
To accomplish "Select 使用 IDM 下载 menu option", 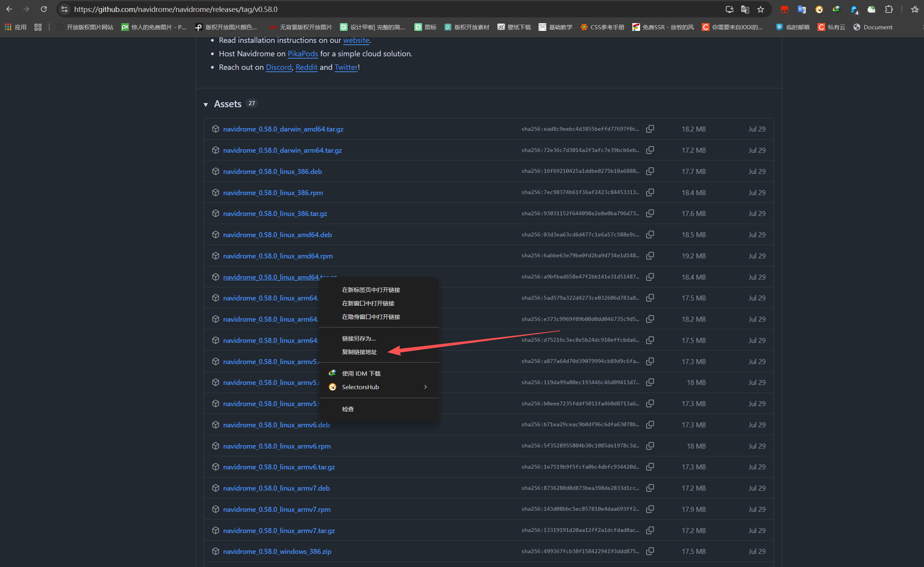I will pyautogui.click(x=361, y=373).
